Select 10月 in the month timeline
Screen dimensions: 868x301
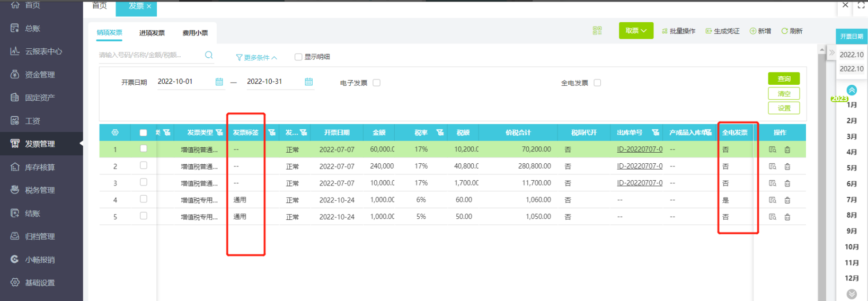click(x=852, y=247)
